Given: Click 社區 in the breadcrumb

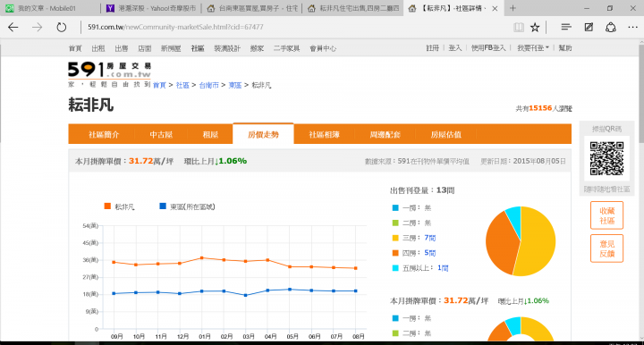Looking at the screenshot, I should point(182,85).
